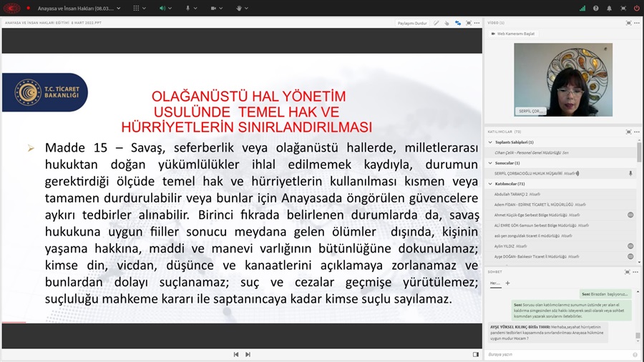Viewport: 644px width, 362px height.
Task: Select the pointer tool in share pod
Action: pos(447,23)
